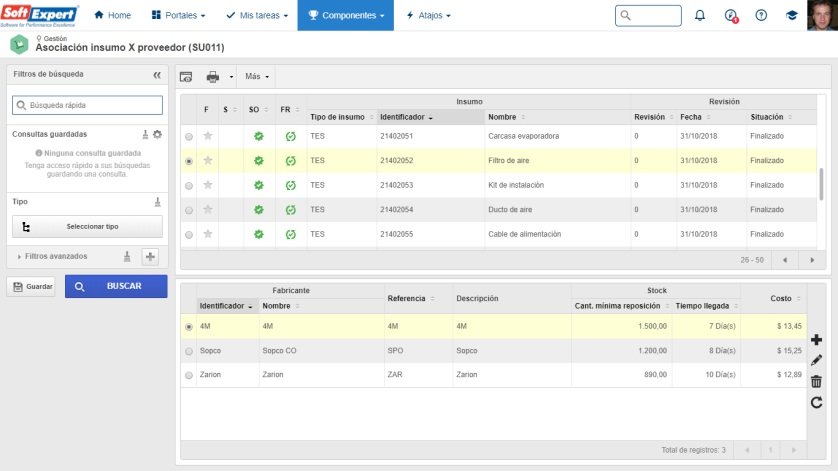This screenshot has width=838, height=471.
Task: Go to the Home menu item
Action: pyautogui.click(x=112, y=16)
